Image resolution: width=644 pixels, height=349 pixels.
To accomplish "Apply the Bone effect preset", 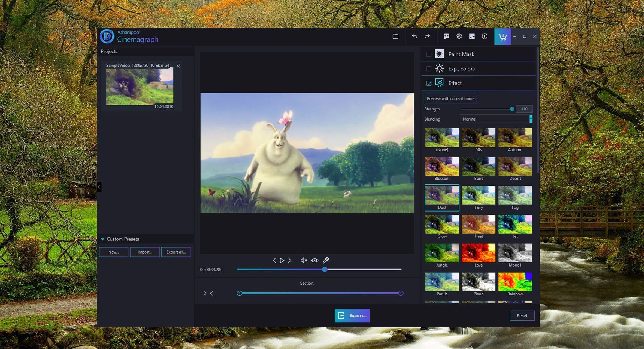I will (x=479, y=169).
